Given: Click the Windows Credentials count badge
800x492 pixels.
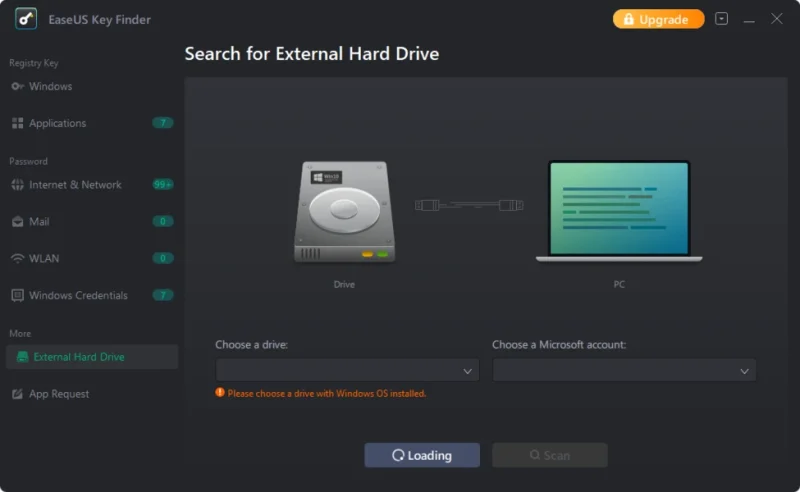Looking at the screenshot, I should tap(163, 295).
